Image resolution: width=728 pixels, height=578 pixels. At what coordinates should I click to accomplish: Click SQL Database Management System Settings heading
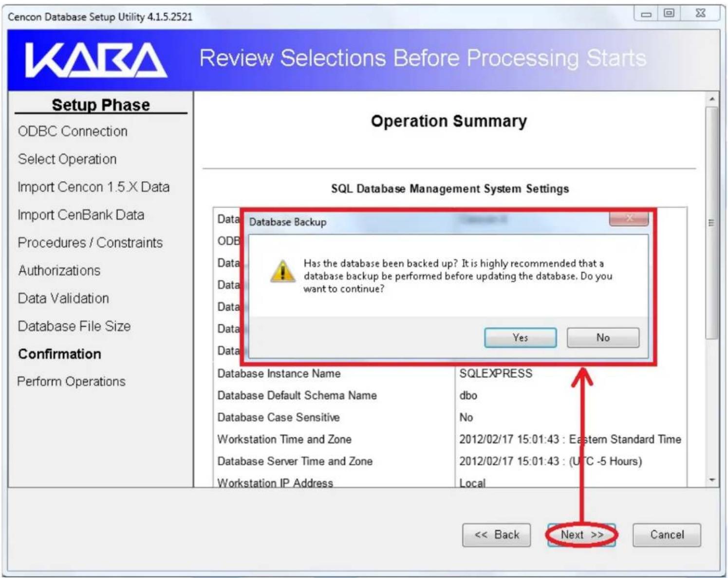[x=450, y=189]
